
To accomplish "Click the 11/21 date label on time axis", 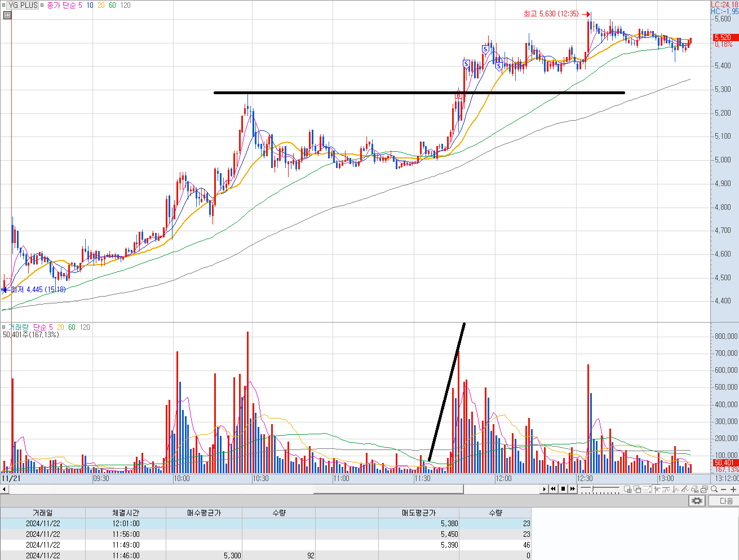I will pos(11,478).
